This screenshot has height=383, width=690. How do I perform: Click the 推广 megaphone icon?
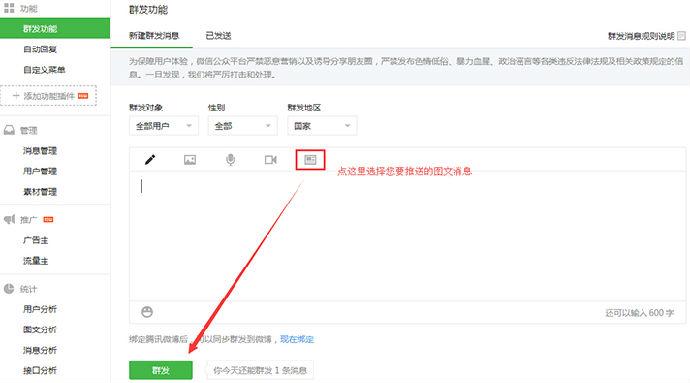[9, 219]
